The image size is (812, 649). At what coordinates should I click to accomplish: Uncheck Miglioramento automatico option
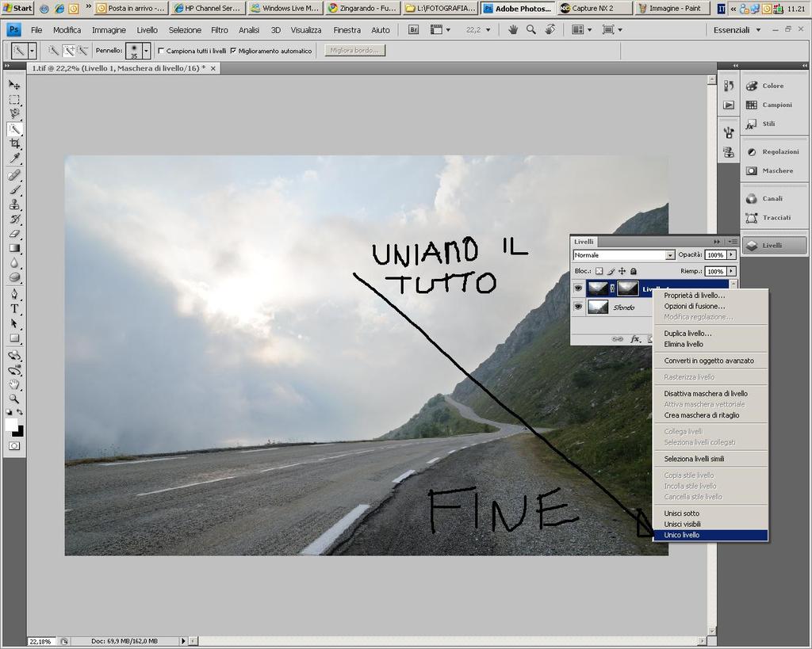pyautogui.click(x=233, y=51)
